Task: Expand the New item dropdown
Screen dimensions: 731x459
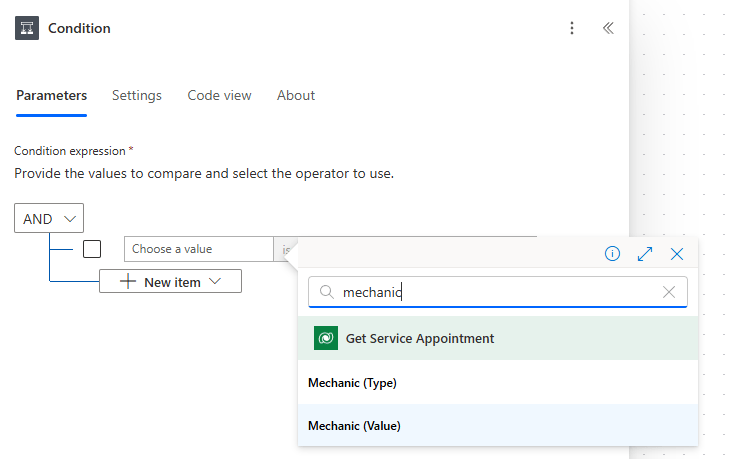Action: [170, 282]
